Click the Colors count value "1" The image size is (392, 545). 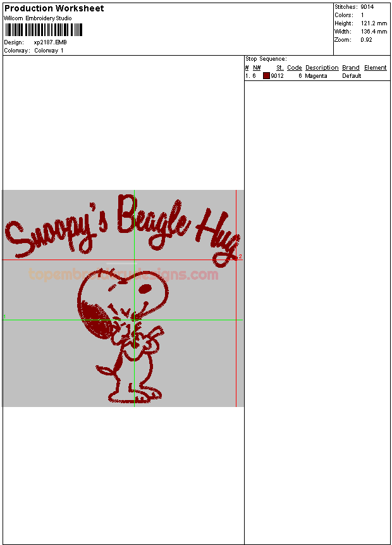click(362, 15)
